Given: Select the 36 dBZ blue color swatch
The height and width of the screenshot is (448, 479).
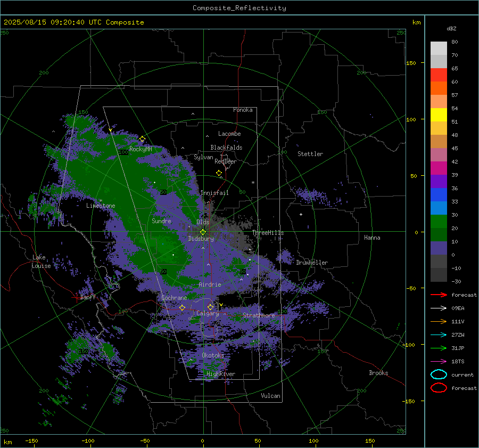Looking at the screenshot, I should pyautogui.click(x=439, y=194).
